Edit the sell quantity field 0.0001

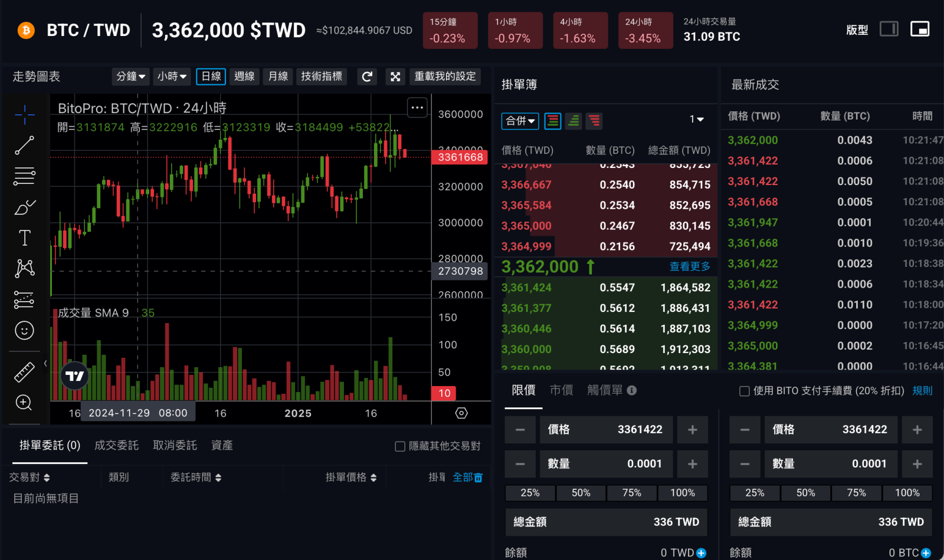pos(831,464)
